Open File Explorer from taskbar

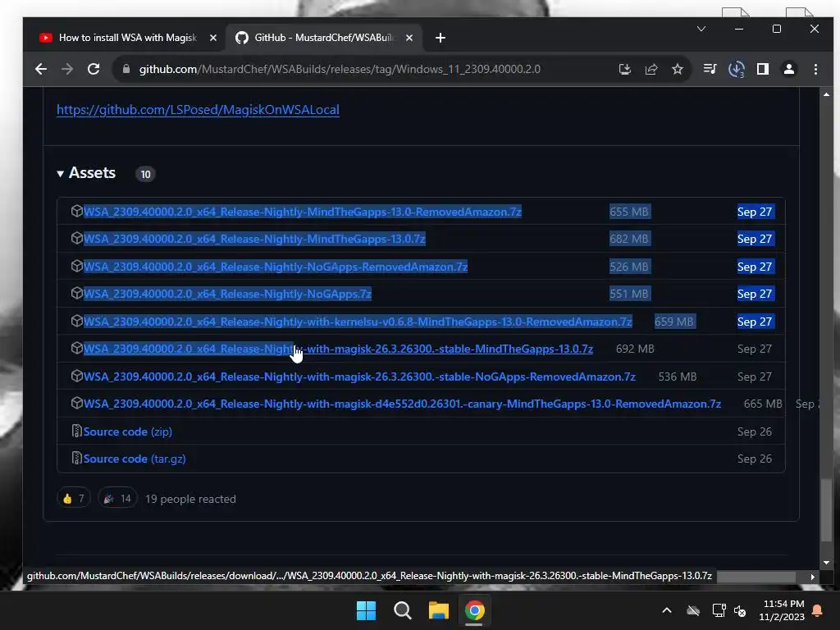439,610
